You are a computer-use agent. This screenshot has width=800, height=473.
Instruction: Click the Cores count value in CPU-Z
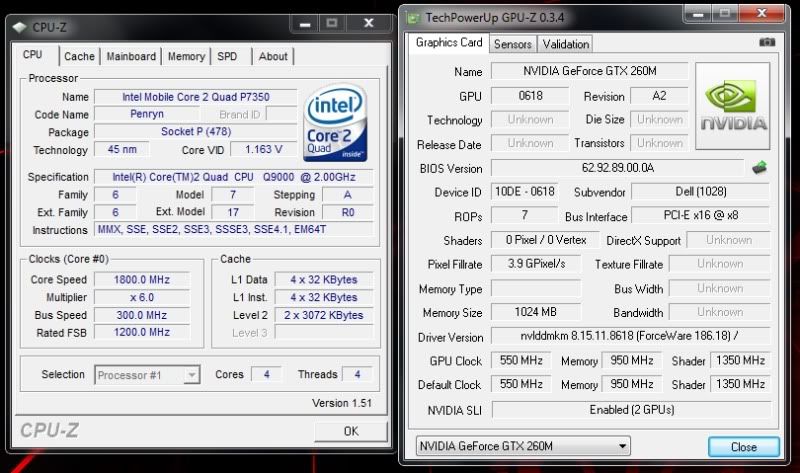[x=266, y=375]
